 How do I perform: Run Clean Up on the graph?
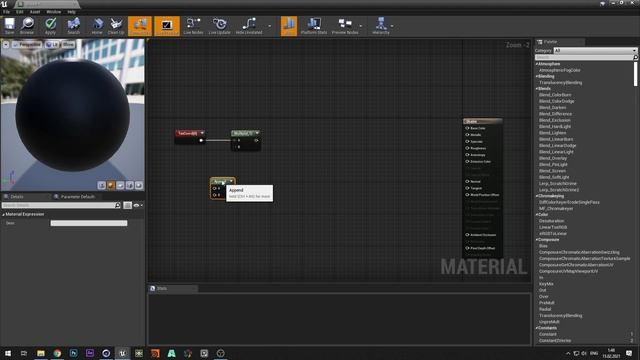click(x=116, y=26)
